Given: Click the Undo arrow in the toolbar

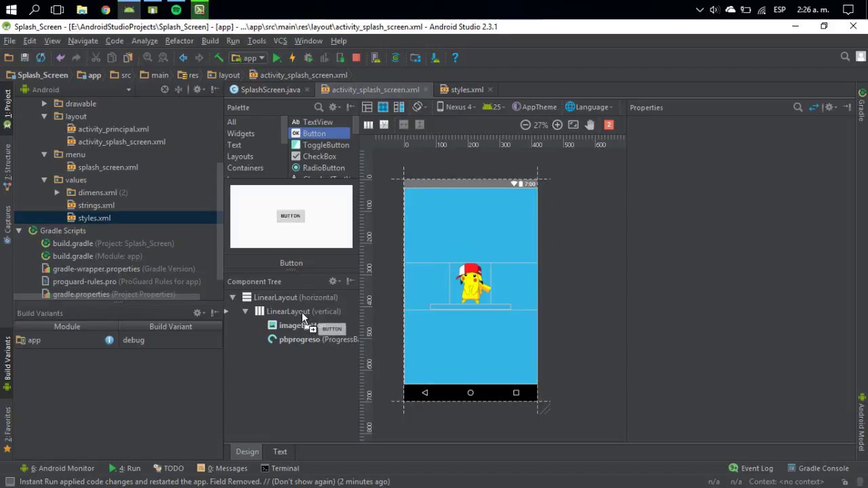Looking at the screenshot, I should 60,58.
